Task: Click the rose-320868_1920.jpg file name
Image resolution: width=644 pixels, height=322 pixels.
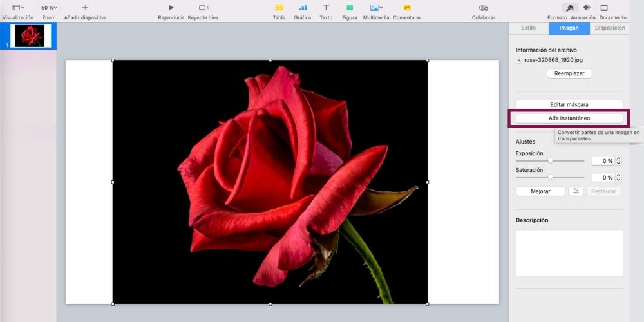Action: (x=553, y=60)
